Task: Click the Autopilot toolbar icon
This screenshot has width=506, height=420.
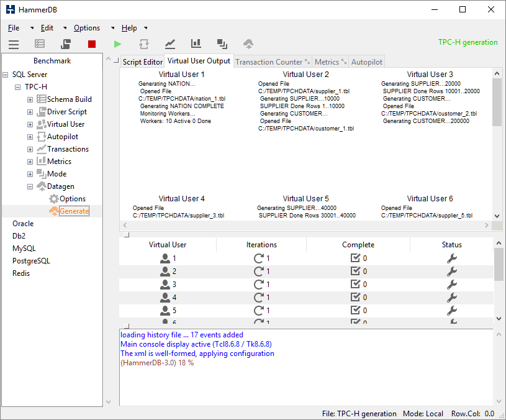Action: [144, 44]
